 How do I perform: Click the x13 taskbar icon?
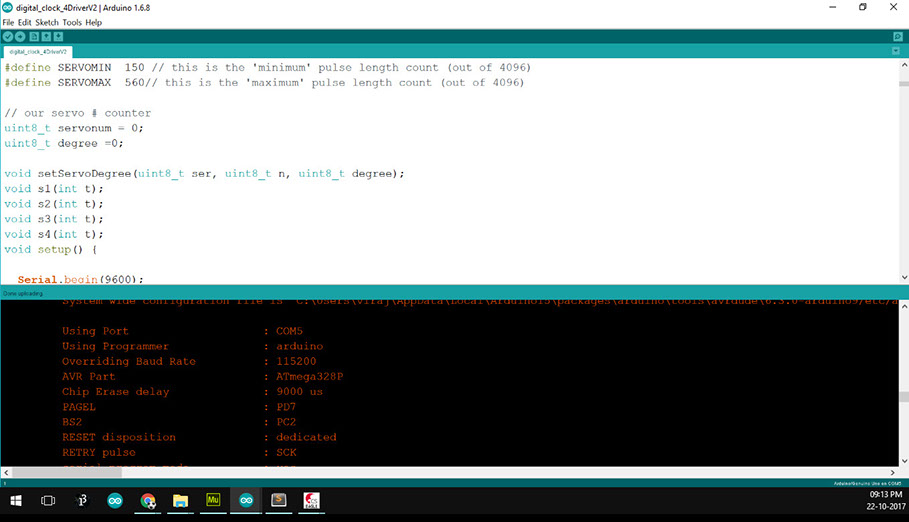click(82, 500)
